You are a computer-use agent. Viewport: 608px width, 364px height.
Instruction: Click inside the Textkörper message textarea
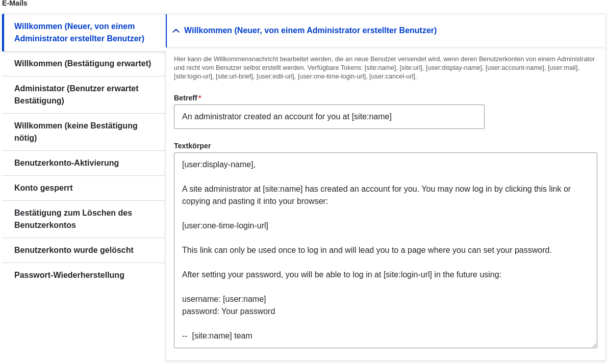[x=386, y=250]
